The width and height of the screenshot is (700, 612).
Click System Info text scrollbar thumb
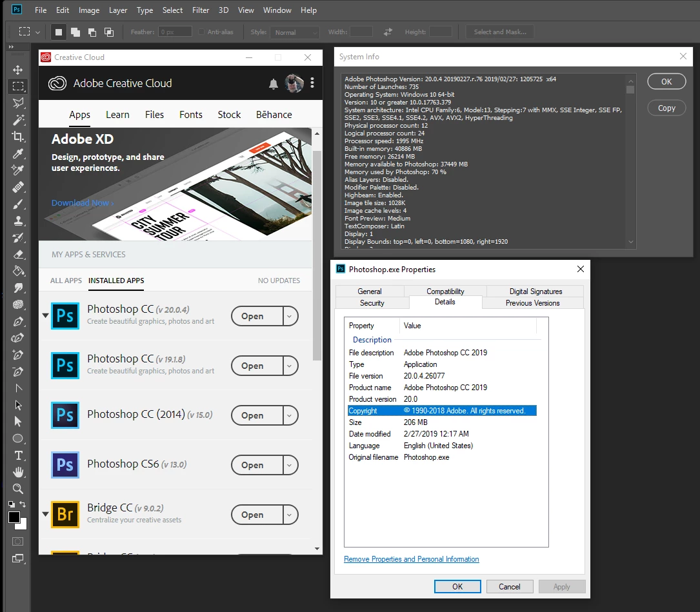(x=630, y=90)
